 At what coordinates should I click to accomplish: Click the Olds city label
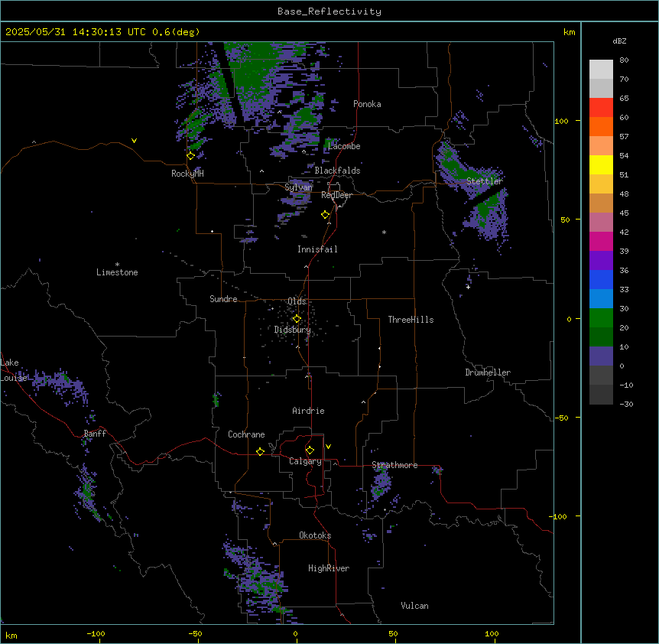[x=297, y=301]
